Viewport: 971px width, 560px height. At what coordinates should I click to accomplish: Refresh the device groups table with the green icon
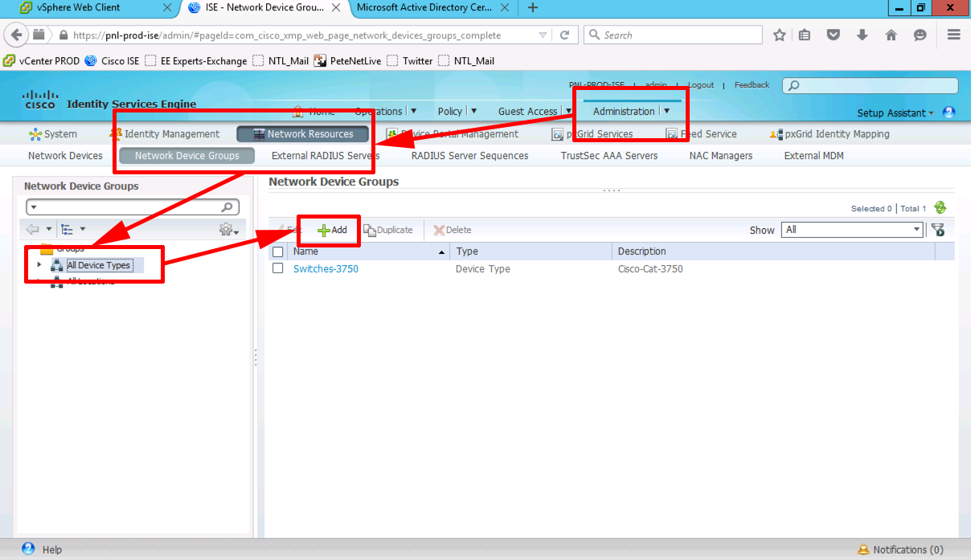coord(940,207)
